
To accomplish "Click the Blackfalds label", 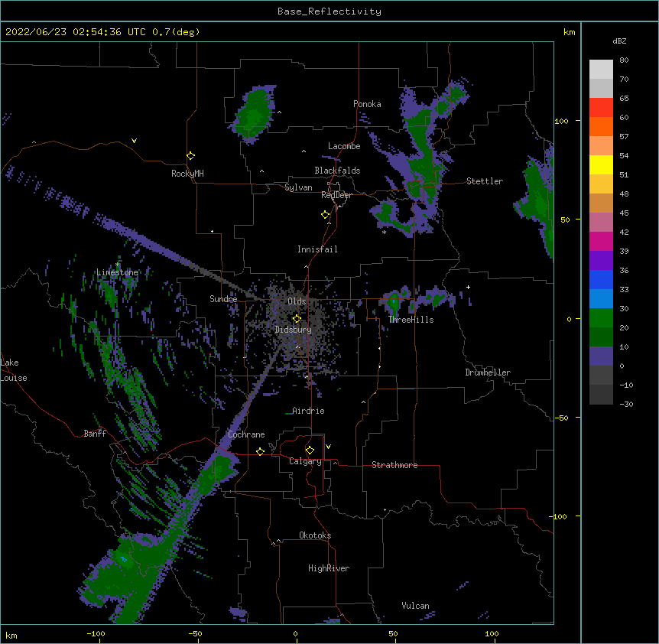I will click(337, 171).
